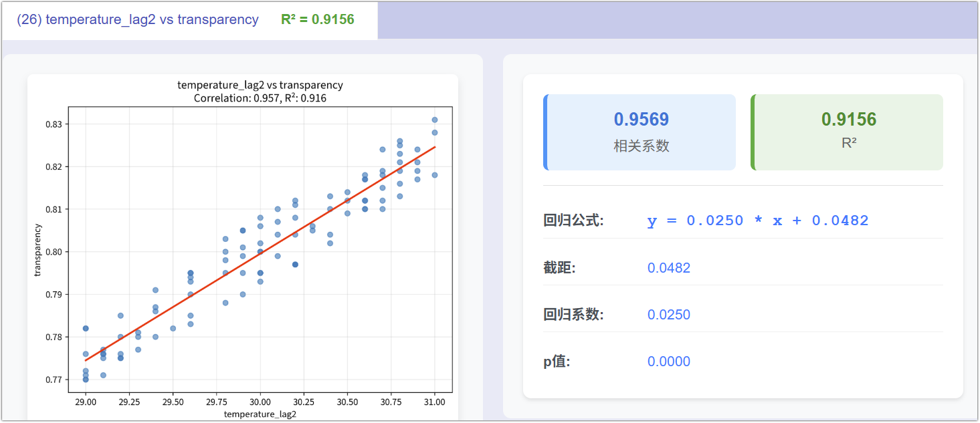The height and width of the screenshot is (423, 980).
Task: Click the p值 label
Action: pos(557,362)
